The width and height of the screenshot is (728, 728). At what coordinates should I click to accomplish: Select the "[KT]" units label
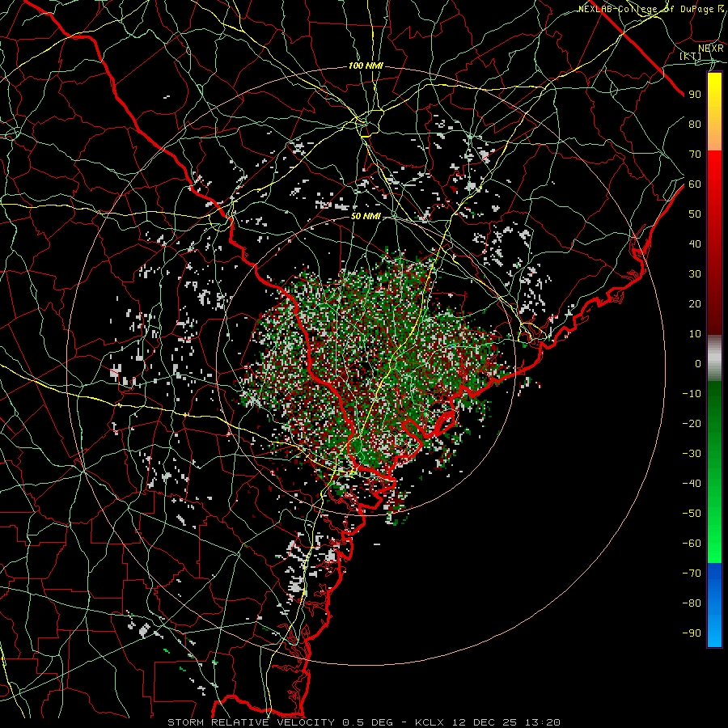click(x=691, y=56)
